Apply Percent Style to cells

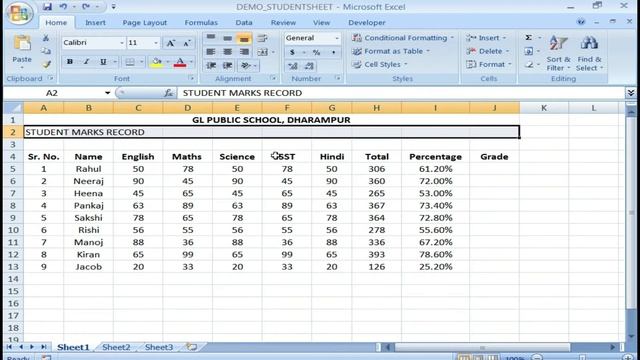(316, 52)
